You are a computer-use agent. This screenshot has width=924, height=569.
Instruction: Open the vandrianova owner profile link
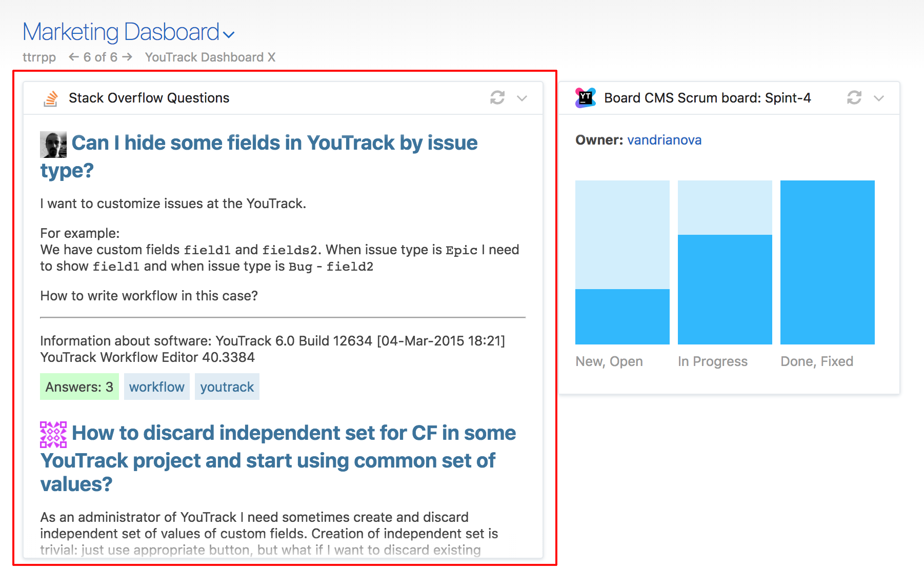pyautogui.click(x=664, y=140)
